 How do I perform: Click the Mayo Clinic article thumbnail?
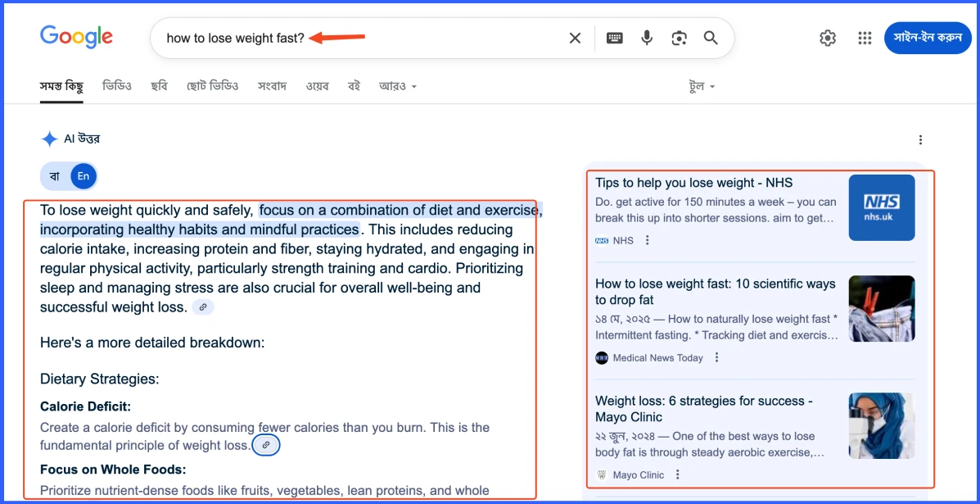881,426
